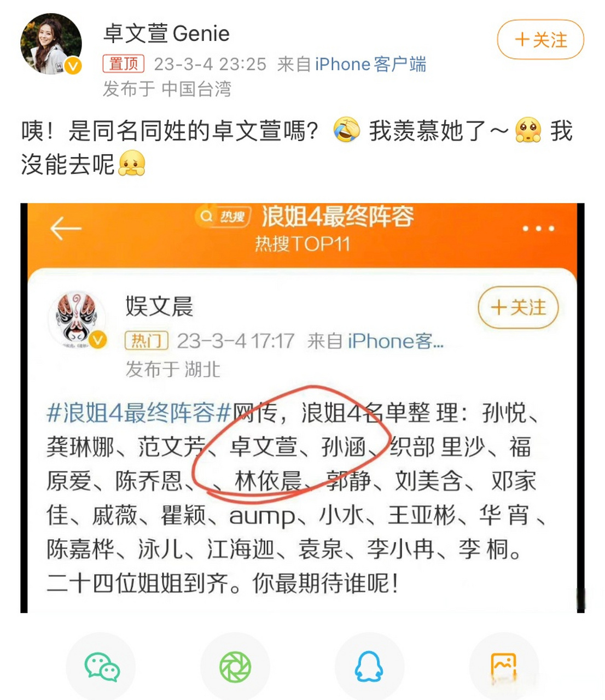
Task: Tap the pleading-face emoji in the post
Action: [528, 130]
